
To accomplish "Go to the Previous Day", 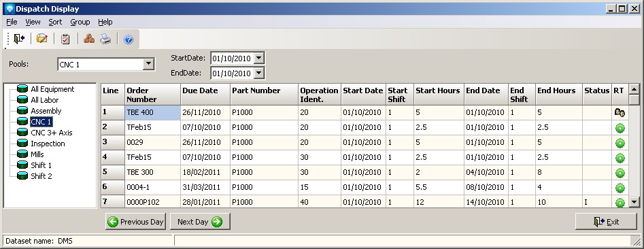I will click(x=135, y=222).
